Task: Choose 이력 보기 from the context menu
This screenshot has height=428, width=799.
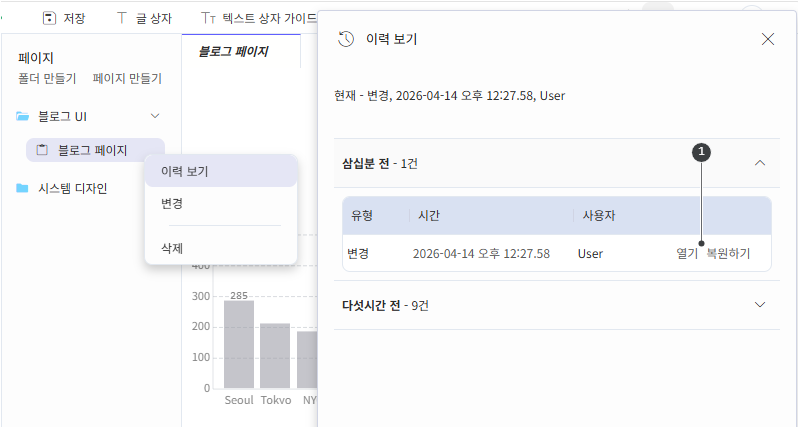Action: (x=185, y=171)
